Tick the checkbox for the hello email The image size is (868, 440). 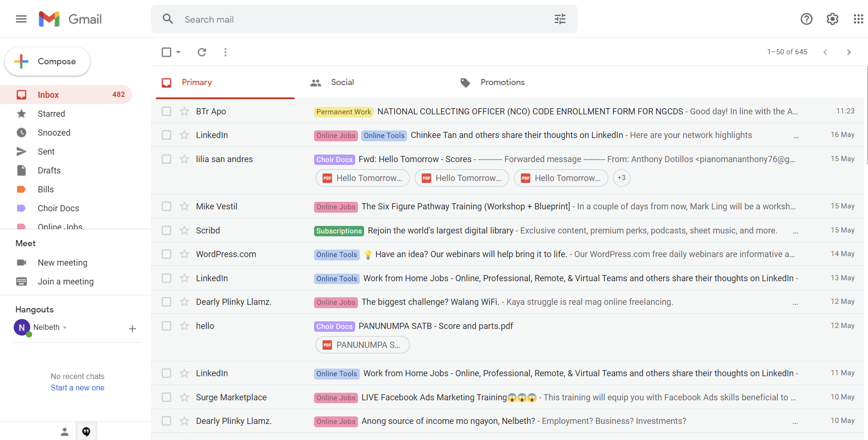point(166,326)
